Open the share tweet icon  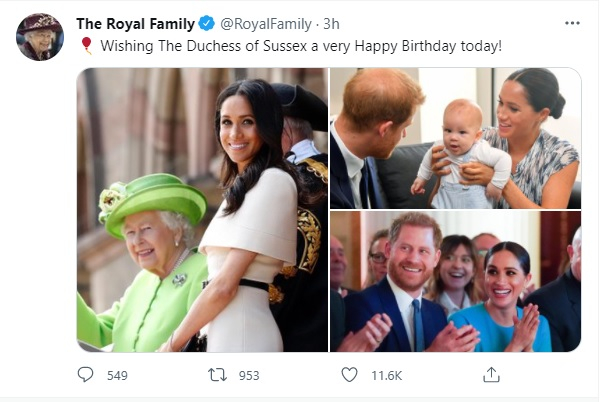pyautogui.click(x=491, y=375)
